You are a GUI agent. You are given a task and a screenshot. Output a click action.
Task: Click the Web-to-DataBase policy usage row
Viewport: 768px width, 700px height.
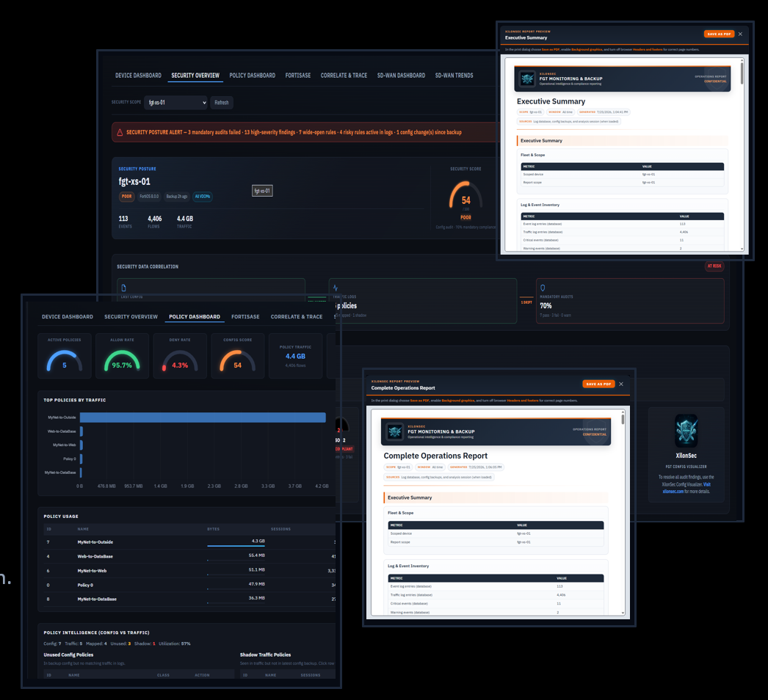pos(189,556)
